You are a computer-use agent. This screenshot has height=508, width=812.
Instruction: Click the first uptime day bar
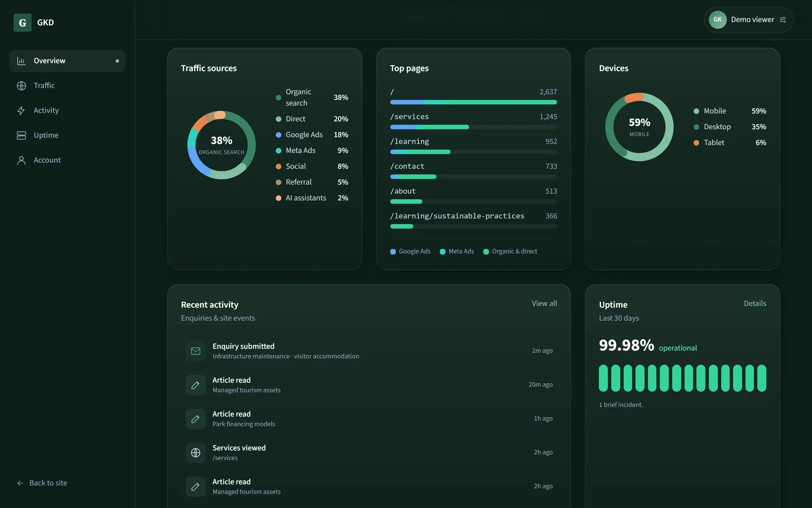click(x=603, y=378)
